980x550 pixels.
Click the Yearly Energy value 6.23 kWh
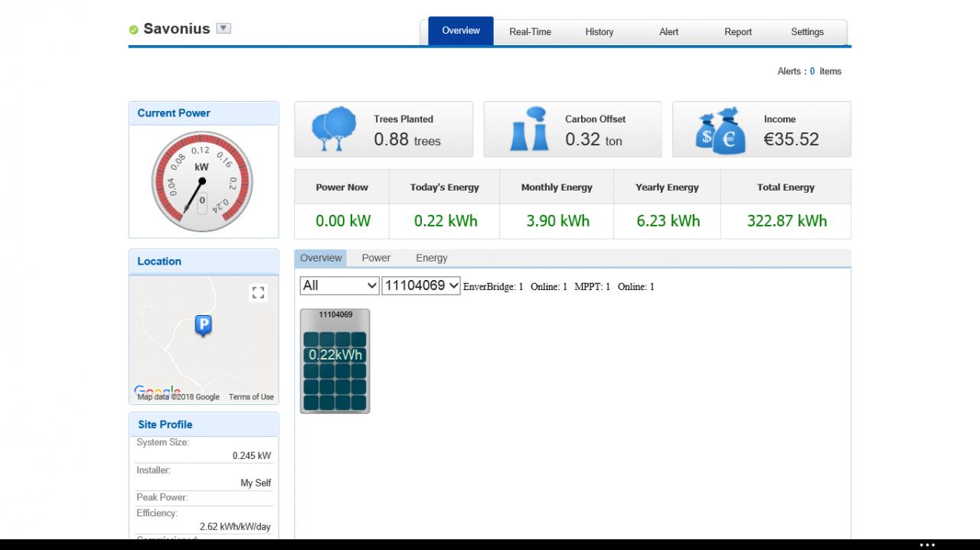(668, 221)
